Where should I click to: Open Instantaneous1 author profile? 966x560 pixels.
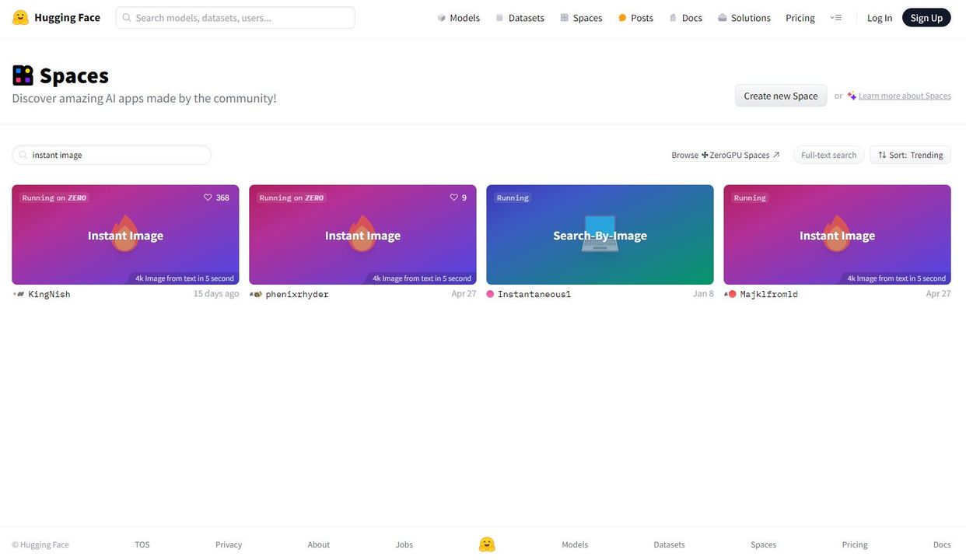click(534, 294)
